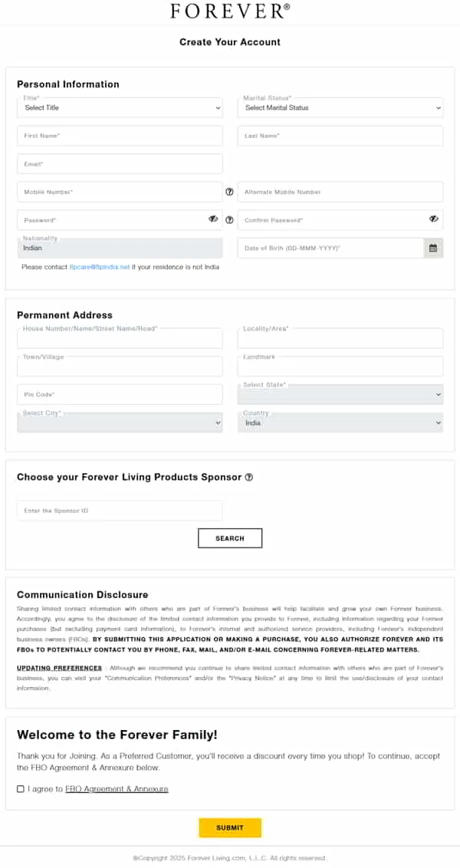Show the Confirm Password field text
This screenshot has height=868, width=460.
(x=434, y=219)
